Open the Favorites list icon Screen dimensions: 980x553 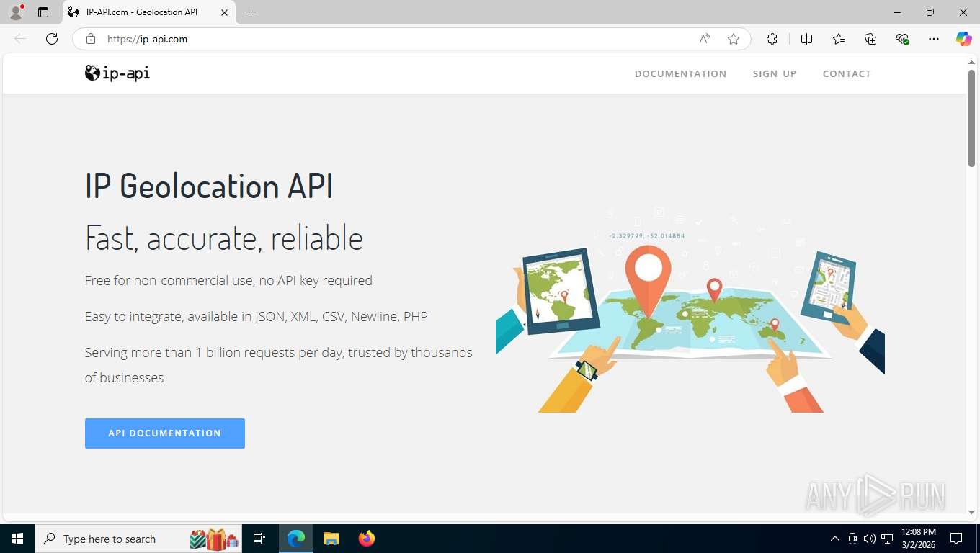839,39
